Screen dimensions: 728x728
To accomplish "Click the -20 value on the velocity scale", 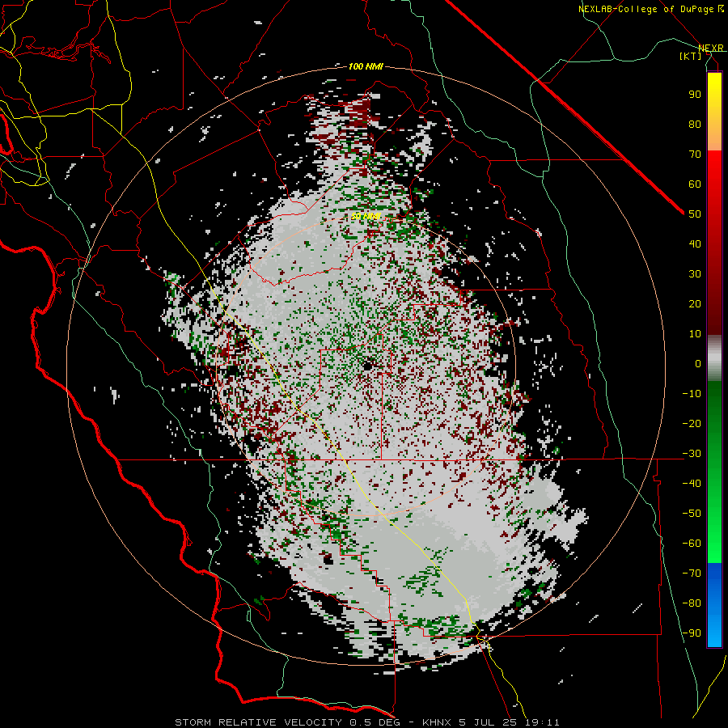I will coord(692,423).
